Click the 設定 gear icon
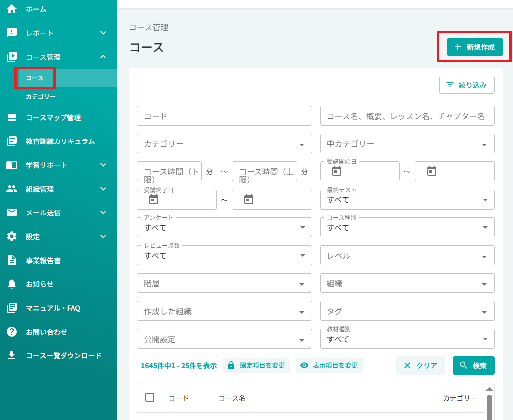Viewport: 513px width, 420px height. (12, 236)
